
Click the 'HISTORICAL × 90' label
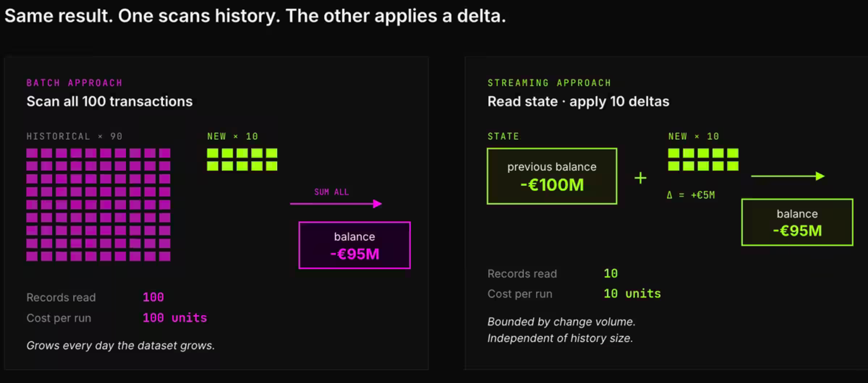coord(74,136)
